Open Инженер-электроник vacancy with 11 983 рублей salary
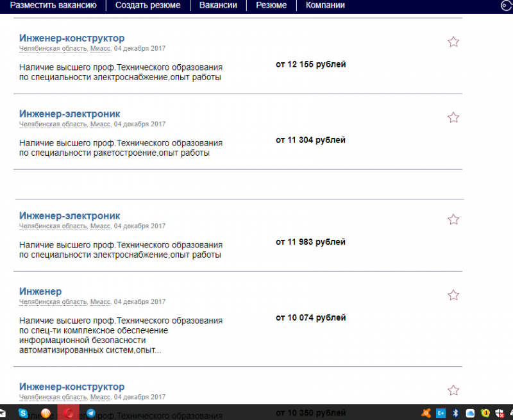This screenshot has width=513, height=420. (x=69, y=215)
